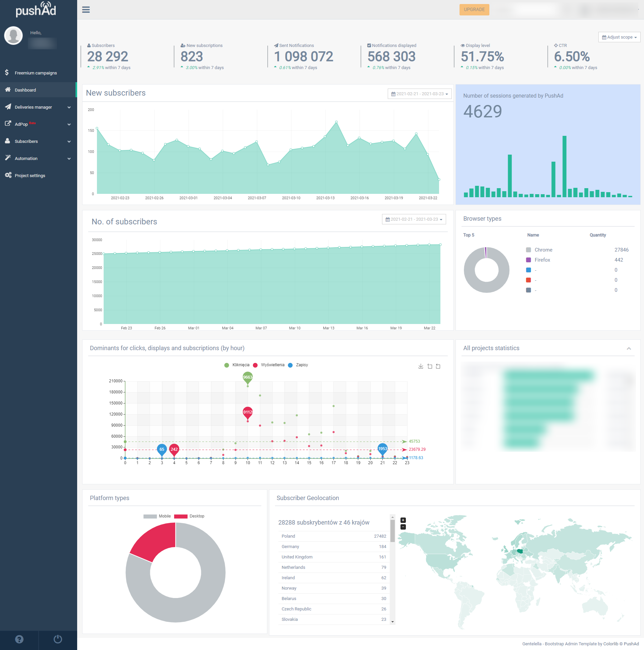The width and height of the screenshot is (644, 650).
Task: Zoom out on the geolocation map
Action: 403,527
